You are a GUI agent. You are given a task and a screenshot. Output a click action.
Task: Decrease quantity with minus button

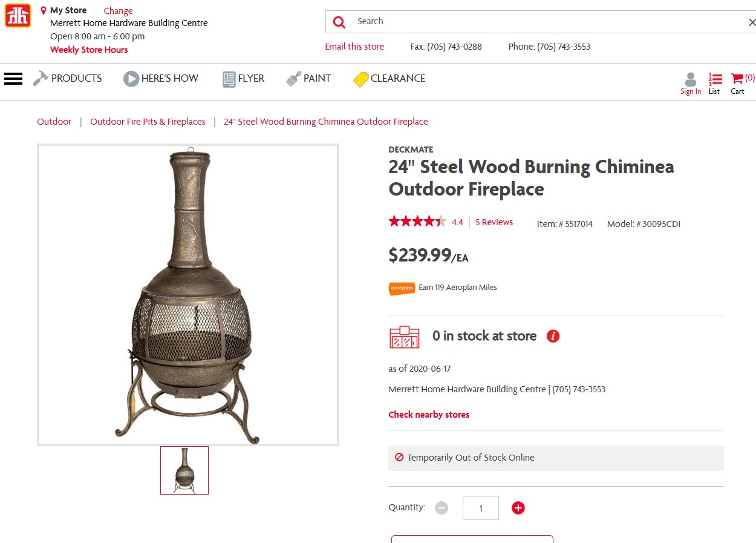pos(442,508)
